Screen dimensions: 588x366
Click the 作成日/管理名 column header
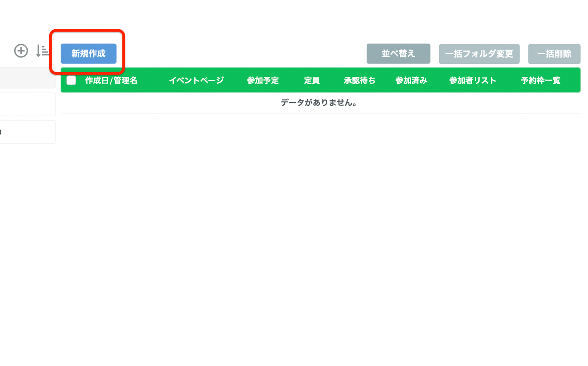(x=111, y=80)
